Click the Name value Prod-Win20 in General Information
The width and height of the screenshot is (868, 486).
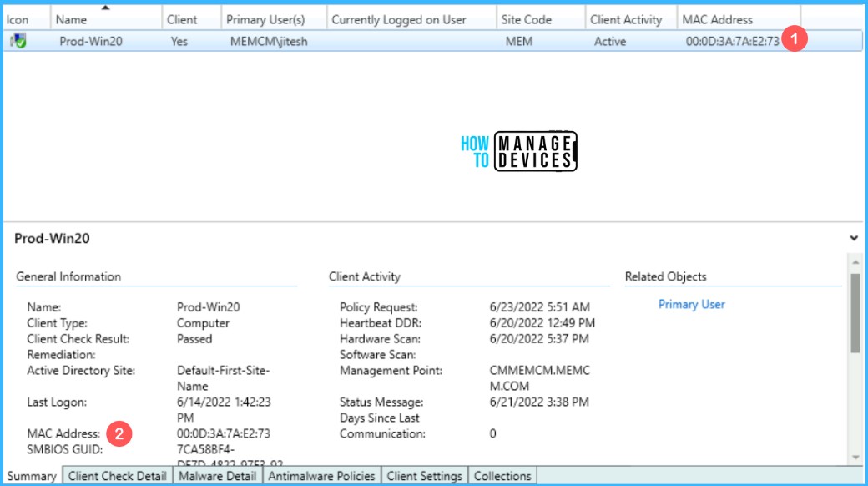coord(208,307)
